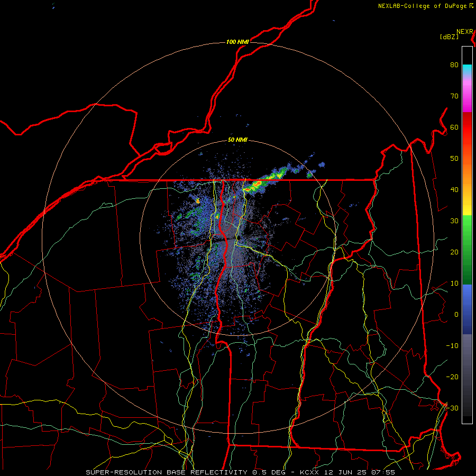The height and width of the screenshot is (476, 476).
Task: Click the -10 value on dBZ scale
Action: coord(452,346)
